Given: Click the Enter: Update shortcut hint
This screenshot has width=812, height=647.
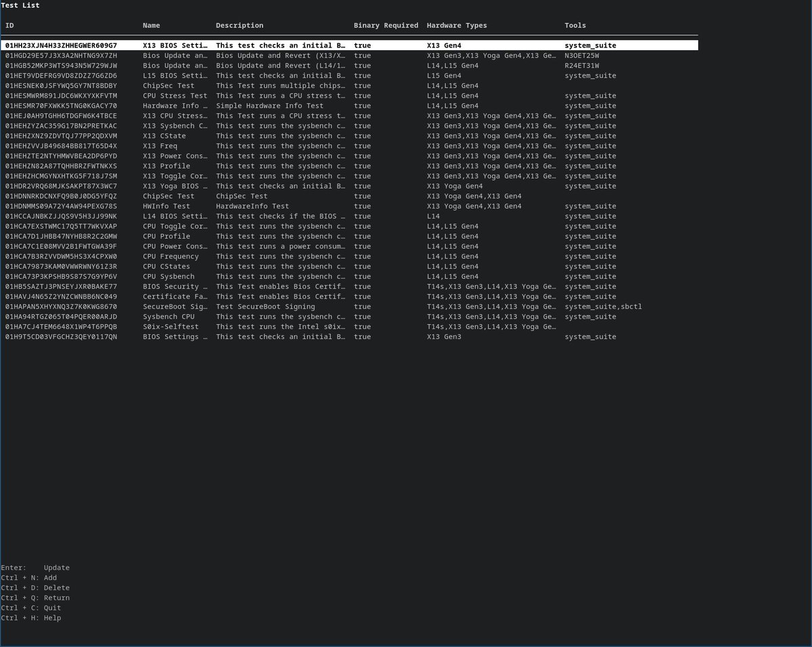Looking at the screenshot, I should click(x=35, y=568).
